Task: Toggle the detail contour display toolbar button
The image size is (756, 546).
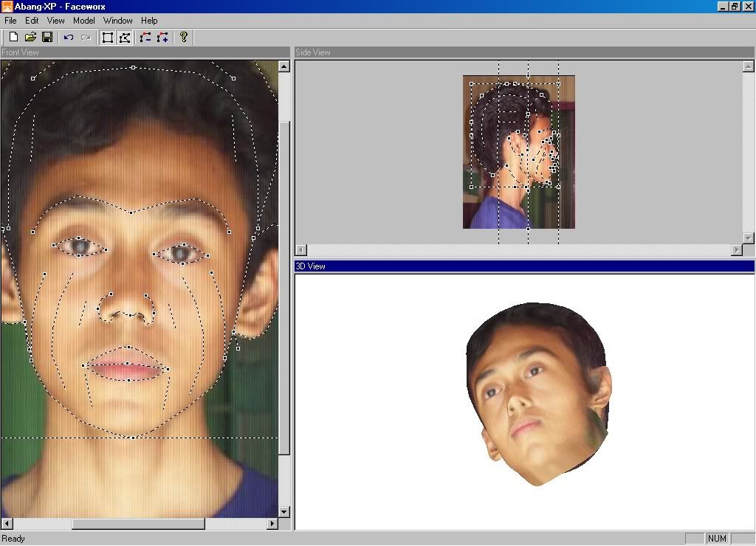Action: (125, 37)
